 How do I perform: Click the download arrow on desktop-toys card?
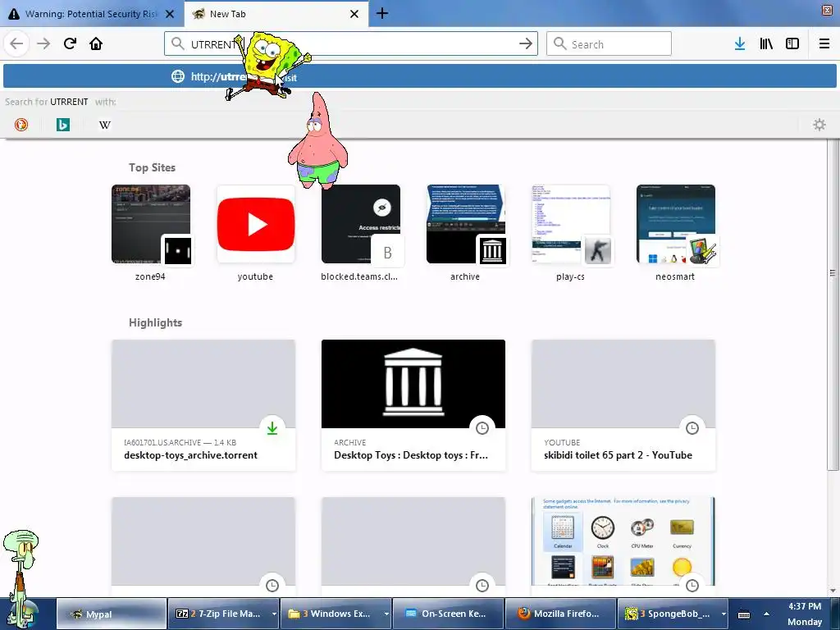[272, 428]
